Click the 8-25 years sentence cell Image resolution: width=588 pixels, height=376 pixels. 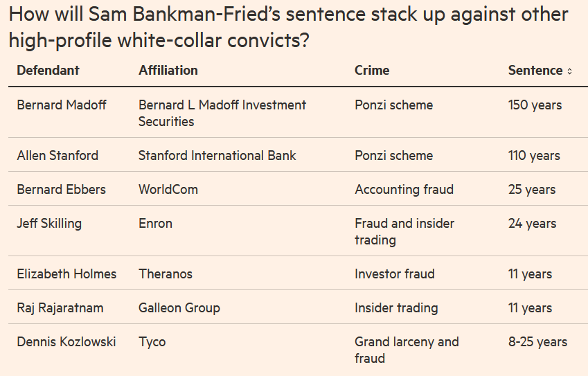coord(537,342)
